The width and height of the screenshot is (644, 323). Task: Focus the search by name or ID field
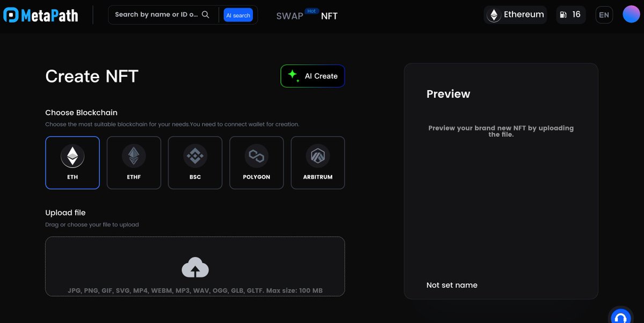click(x=163, y=14)
